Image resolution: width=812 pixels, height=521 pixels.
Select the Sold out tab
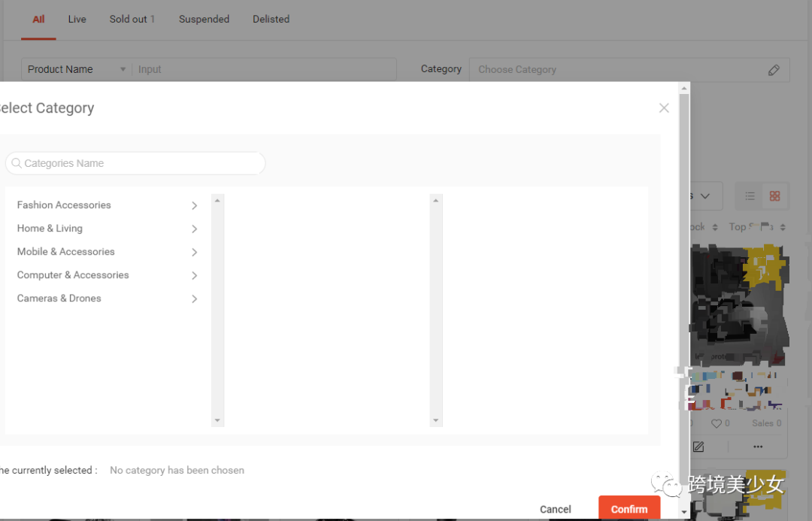pyautogui.click(x=132, y=19)
